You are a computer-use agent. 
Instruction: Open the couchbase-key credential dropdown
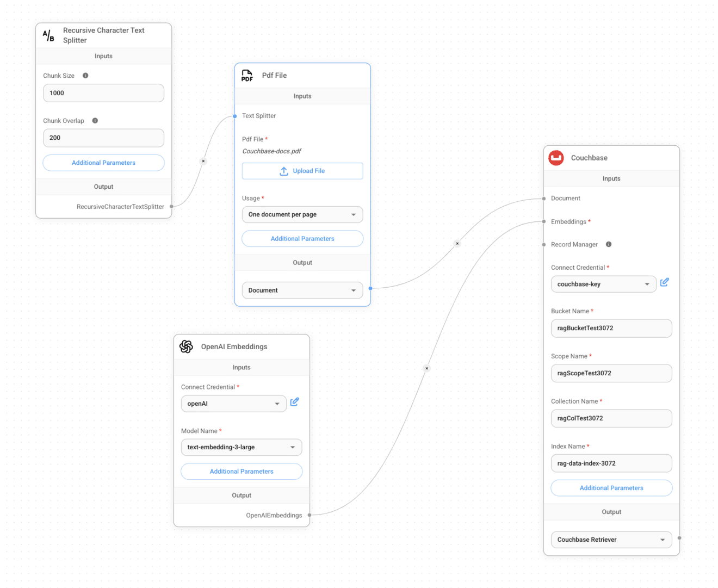pyautogui.click(x=603, y=284)
